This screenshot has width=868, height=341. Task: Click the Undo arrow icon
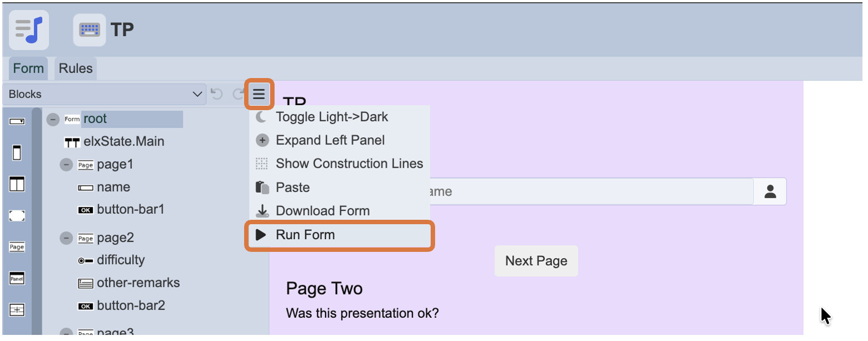(217, 94)
